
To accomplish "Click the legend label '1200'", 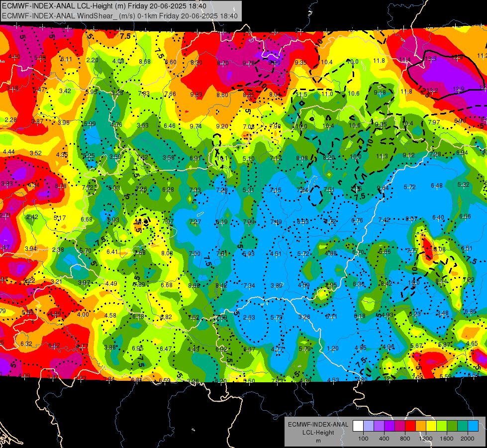I will pyautogui.click(x=426, y=439).
